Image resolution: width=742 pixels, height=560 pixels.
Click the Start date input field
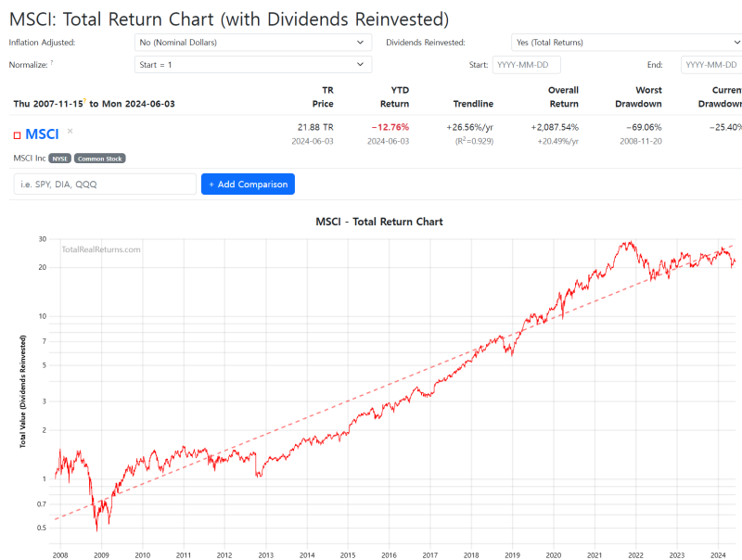click(527, 65)
